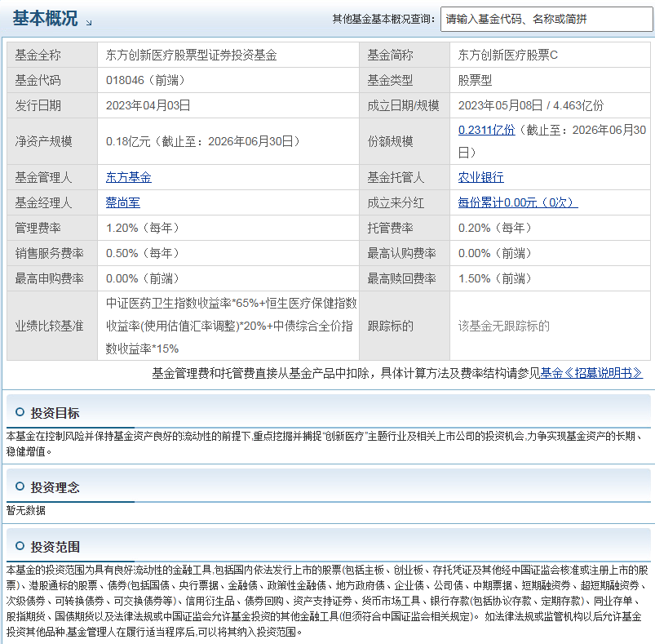Open the 0.2311亿份 share size link
This screenshot has width=655, height=644.
tap(487, 130)
